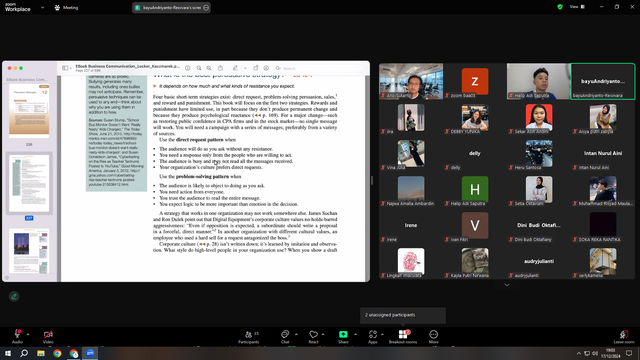Open the Participants panel

pos(249,336)
